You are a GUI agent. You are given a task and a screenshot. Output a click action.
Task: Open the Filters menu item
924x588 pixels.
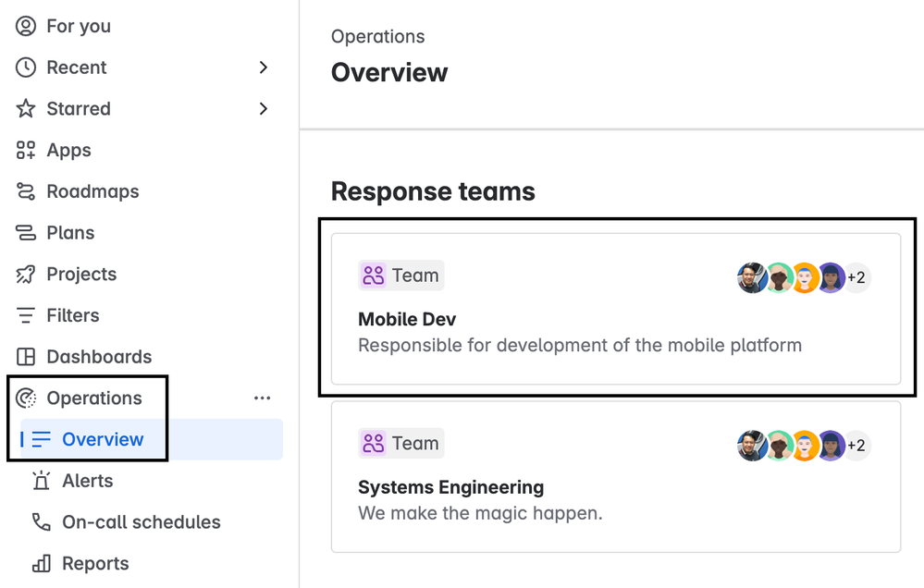tap(72, 315)
